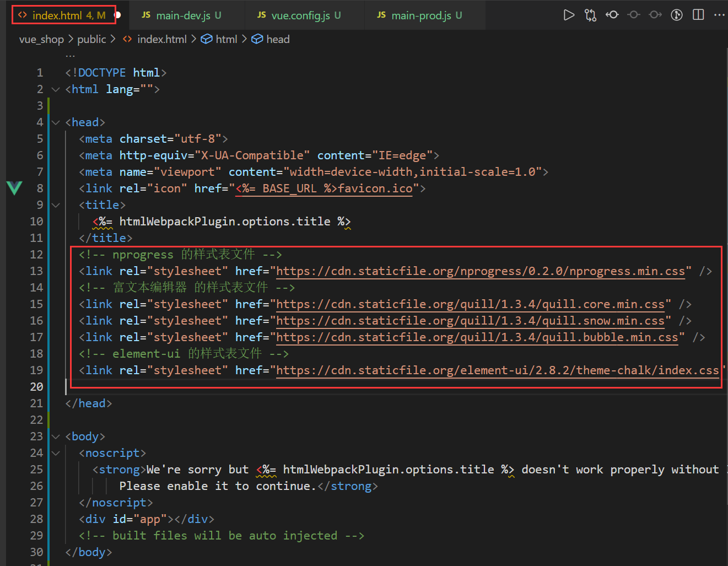Viewport: 728px width, 566px height.
Task: Go to previous change icon
Action: click(612, 15)
